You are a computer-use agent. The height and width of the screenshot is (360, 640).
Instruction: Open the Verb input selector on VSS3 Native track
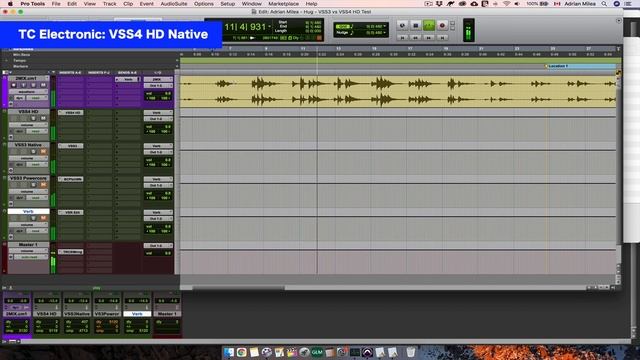158,146
